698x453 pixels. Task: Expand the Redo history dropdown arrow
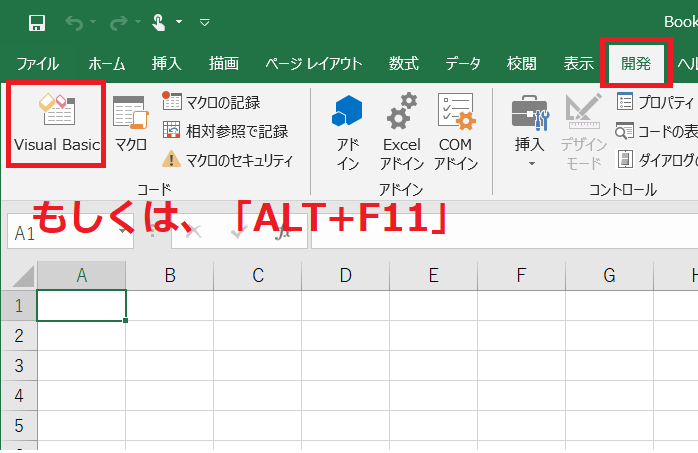click(138, 21)
